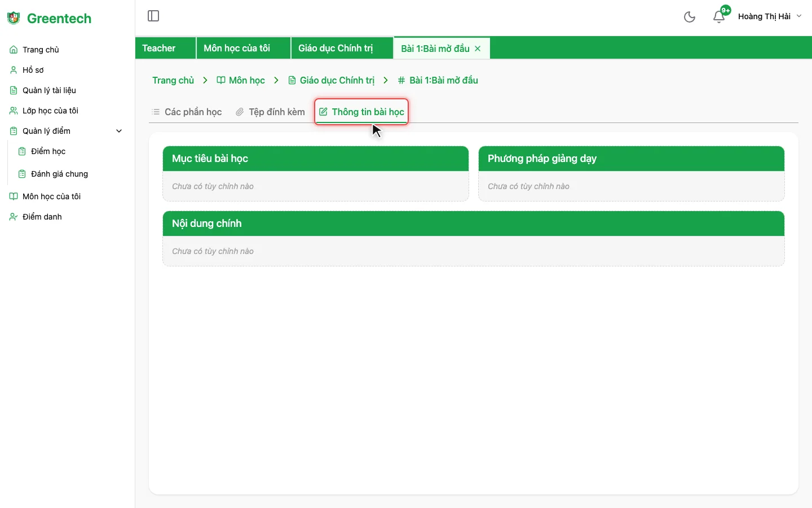This screenshot has height=508, width=812.
Task: Switch to Môn học của tôi tab
Action: point(244,48)
